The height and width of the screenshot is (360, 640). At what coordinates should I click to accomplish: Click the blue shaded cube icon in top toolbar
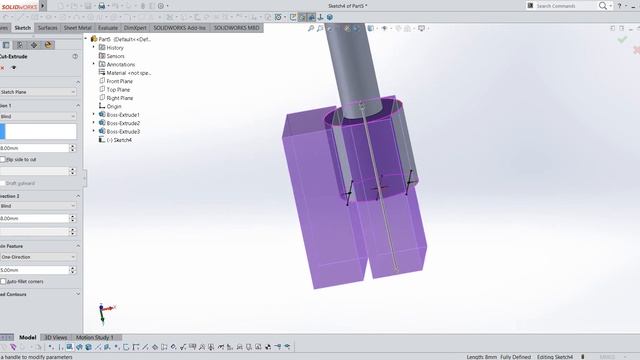[329, 17]
